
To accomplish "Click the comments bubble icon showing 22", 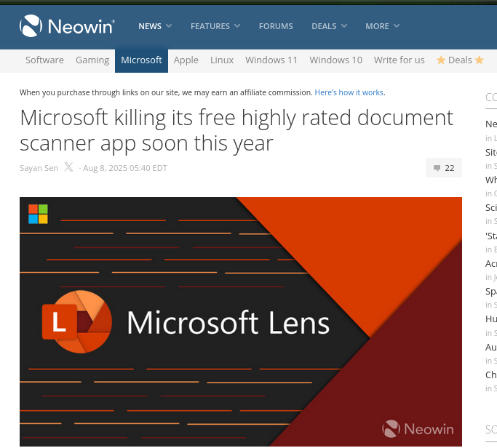I will click(437, 168).
